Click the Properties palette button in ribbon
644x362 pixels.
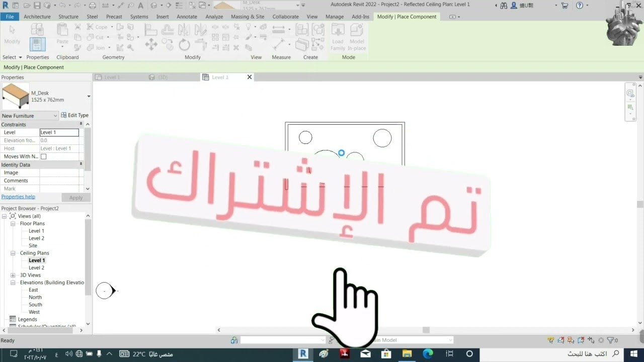tap(37, 44)
